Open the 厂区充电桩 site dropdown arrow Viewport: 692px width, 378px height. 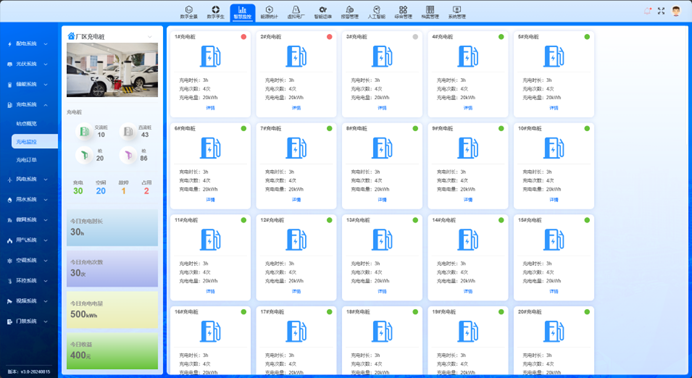click(150, 37)
